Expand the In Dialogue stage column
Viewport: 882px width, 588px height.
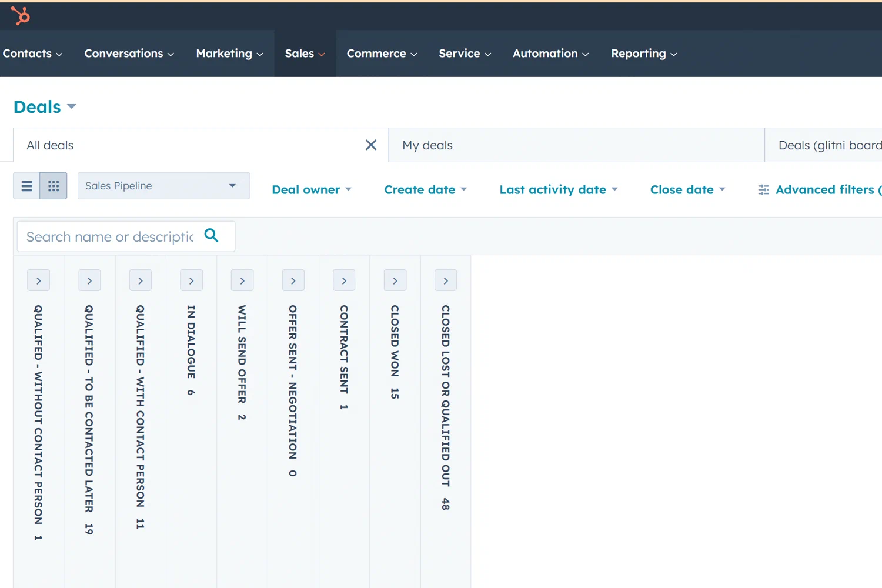[191, 280]
